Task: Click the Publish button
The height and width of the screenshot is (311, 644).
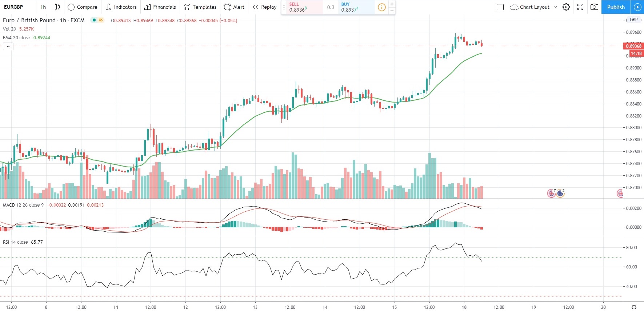Action: tap(616, 7)
